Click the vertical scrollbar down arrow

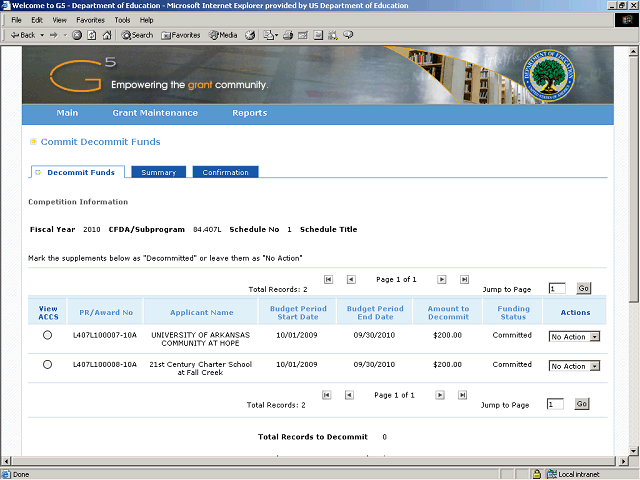click(x=633, y=451)
